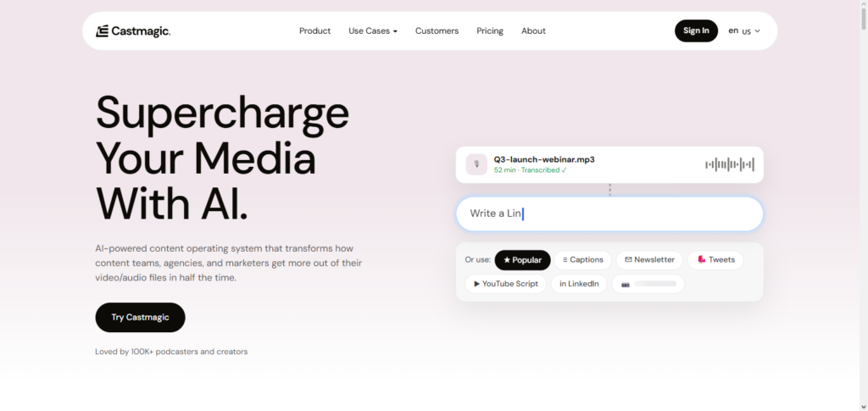
Task: Open the Product menu item
Action: tap(315, 31)
